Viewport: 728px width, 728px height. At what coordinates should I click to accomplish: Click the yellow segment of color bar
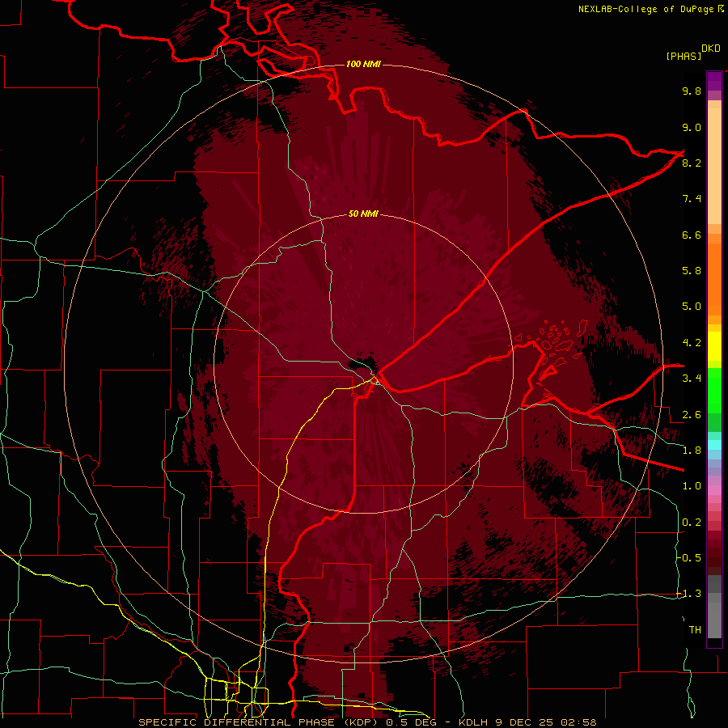pyautogui.click(x=714, y=346)
